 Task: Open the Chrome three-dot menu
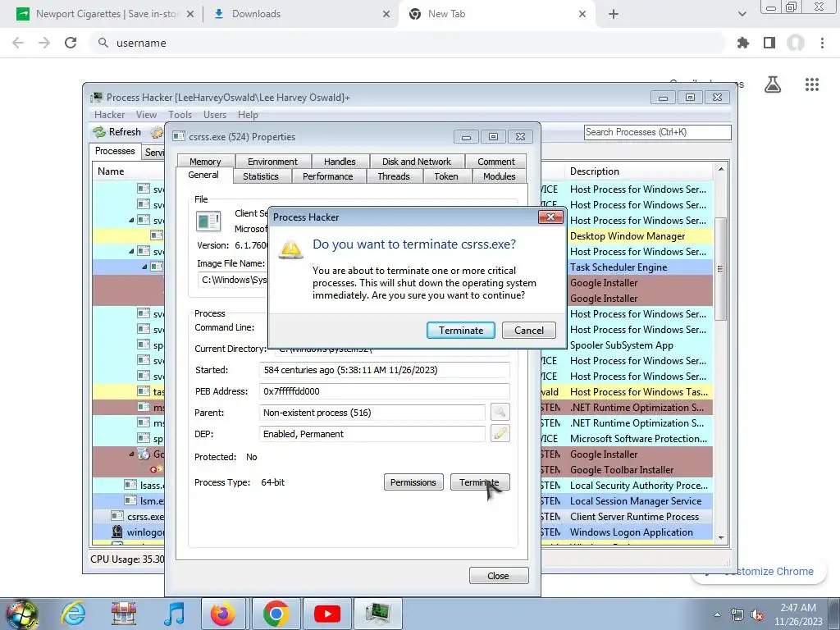click(x=822, y=43)
